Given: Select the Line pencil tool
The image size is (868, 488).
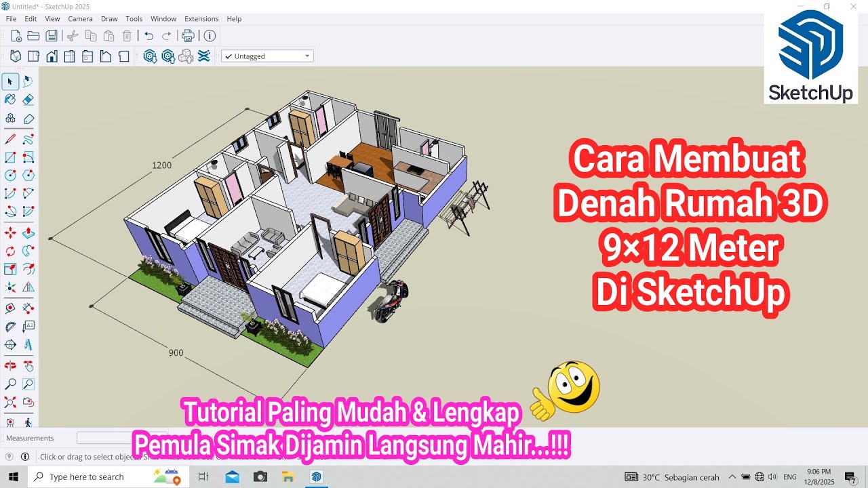Looking at the screenshot, I should (10, 140).
